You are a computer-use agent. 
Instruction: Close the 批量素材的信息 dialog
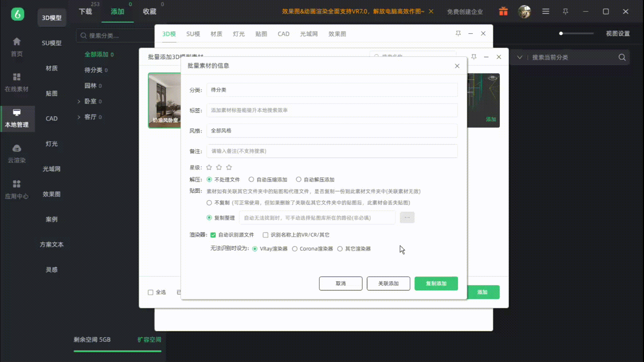pyautogui.click(x=457, y=66)
